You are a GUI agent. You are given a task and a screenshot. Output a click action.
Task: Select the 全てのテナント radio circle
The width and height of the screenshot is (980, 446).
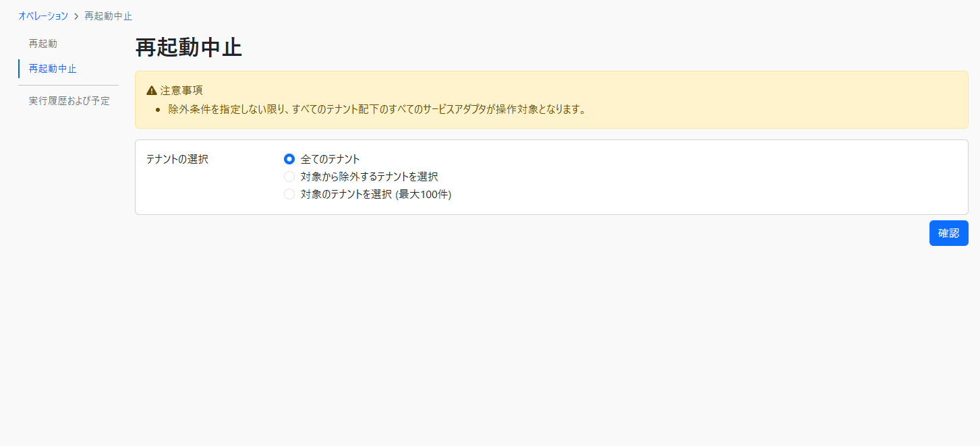pyautogui.click(x=289, y=159)
